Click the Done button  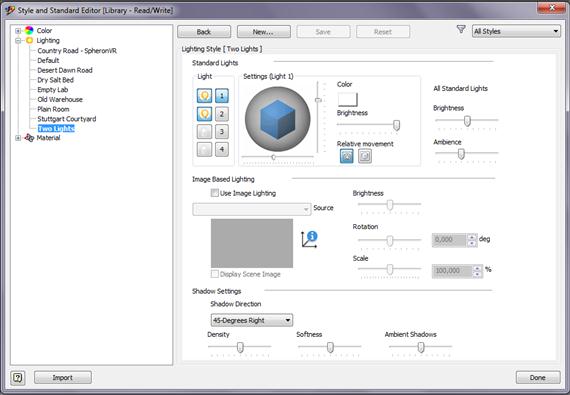tap(538, 378)
